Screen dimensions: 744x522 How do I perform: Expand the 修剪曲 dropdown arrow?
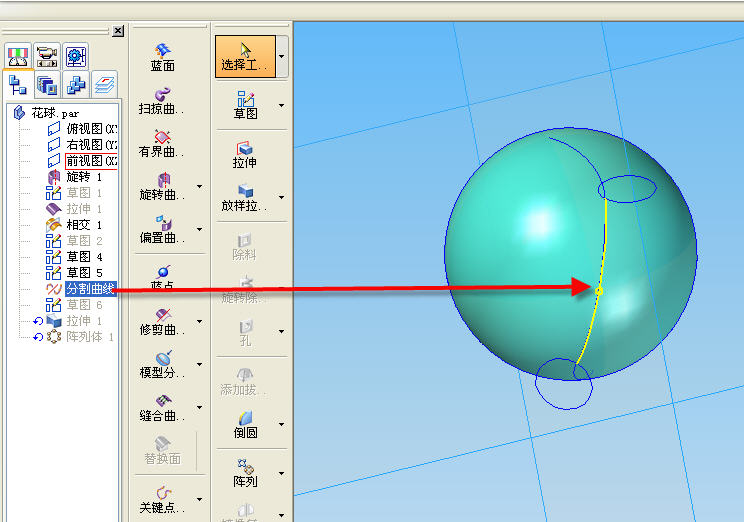click(x=199, y=321)
